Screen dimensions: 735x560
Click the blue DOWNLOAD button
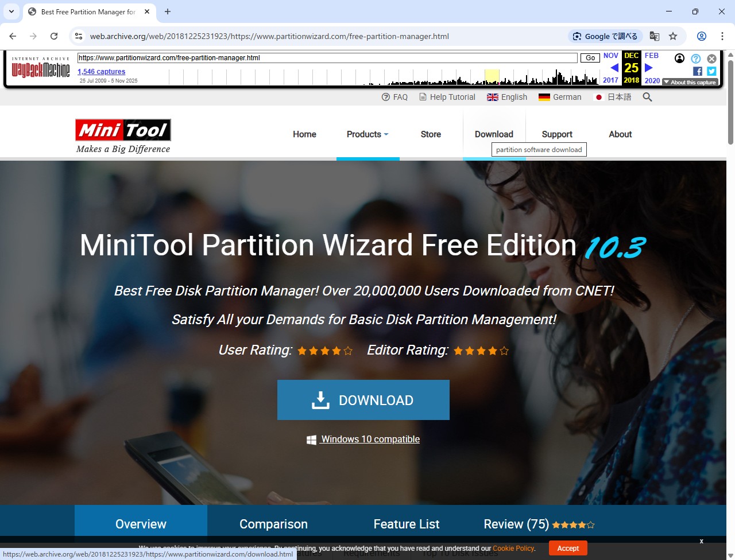pos(363,400)
